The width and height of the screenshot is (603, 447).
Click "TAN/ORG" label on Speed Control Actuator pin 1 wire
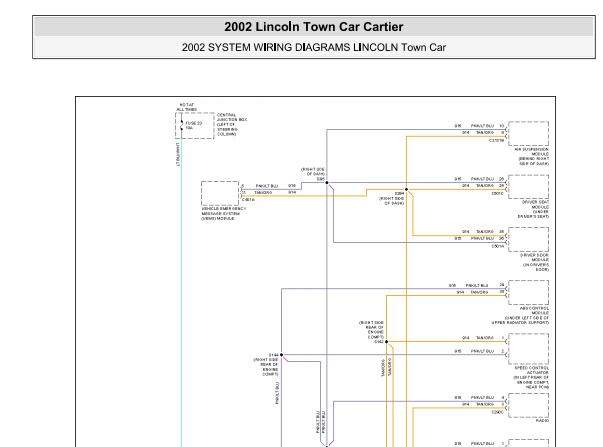click(485, 338)
